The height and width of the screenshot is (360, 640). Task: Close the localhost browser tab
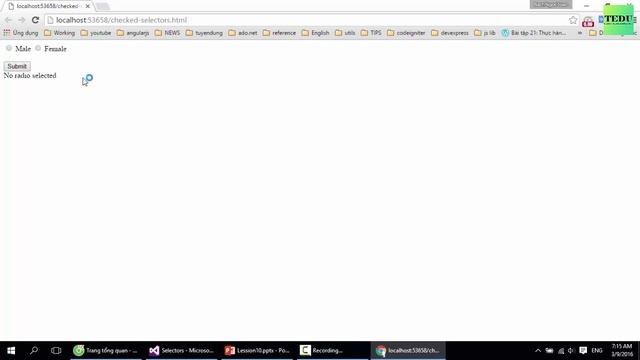click(87, 6)
